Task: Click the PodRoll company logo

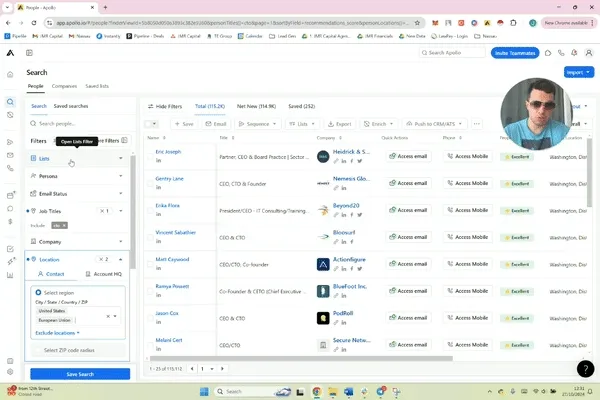Action: [x=323, y=318]
